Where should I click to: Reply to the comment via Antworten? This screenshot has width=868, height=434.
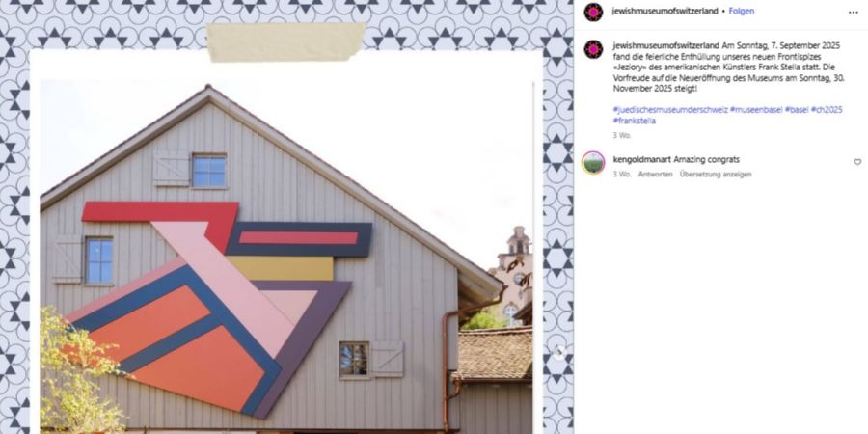656,174
